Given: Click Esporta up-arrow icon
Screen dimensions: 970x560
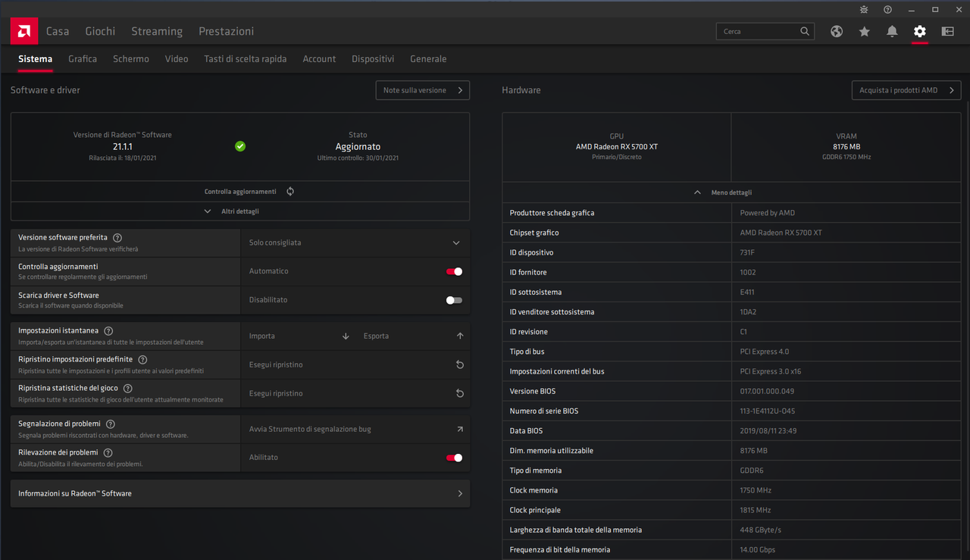Looking at the screenshot, I should (x=460, y=336).
